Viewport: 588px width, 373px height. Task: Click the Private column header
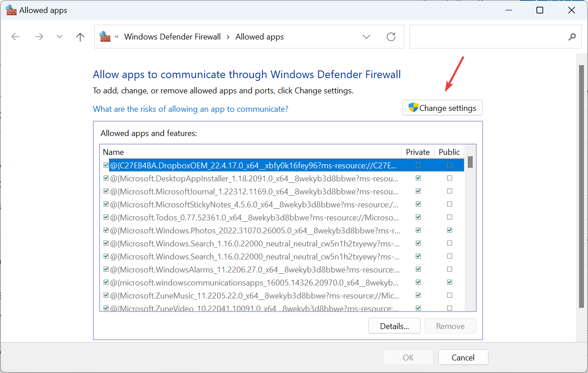point(418,152)
